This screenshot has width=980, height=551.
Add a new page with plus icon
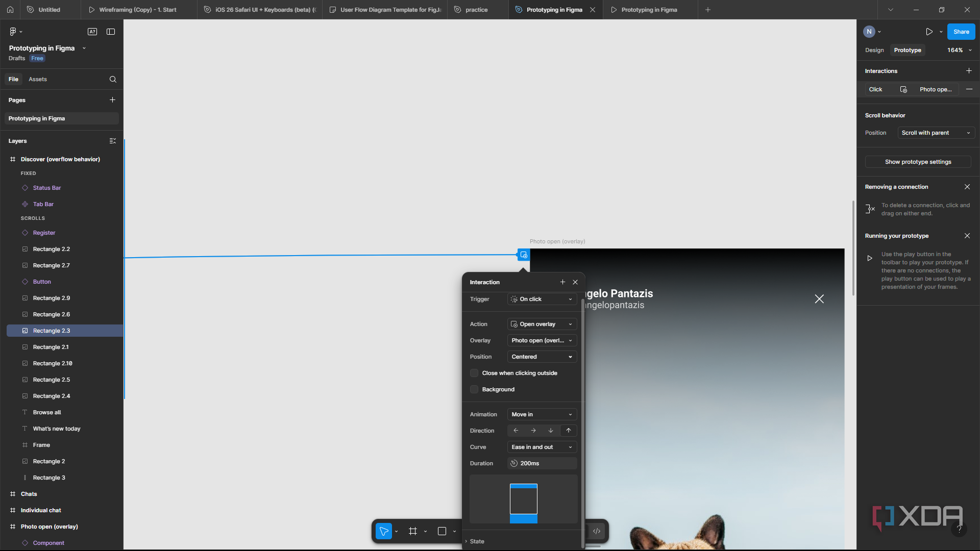[112, 100]
